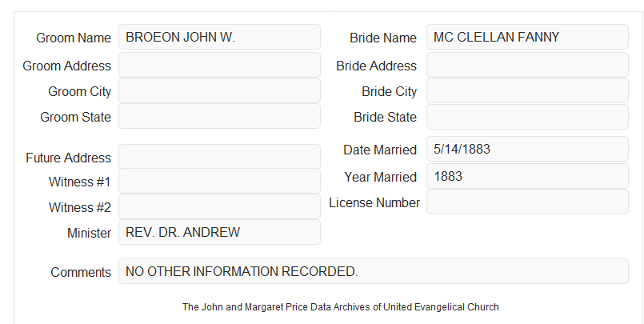Click the Bride City field
Screen dimensions: 644x324
point(527,90)
